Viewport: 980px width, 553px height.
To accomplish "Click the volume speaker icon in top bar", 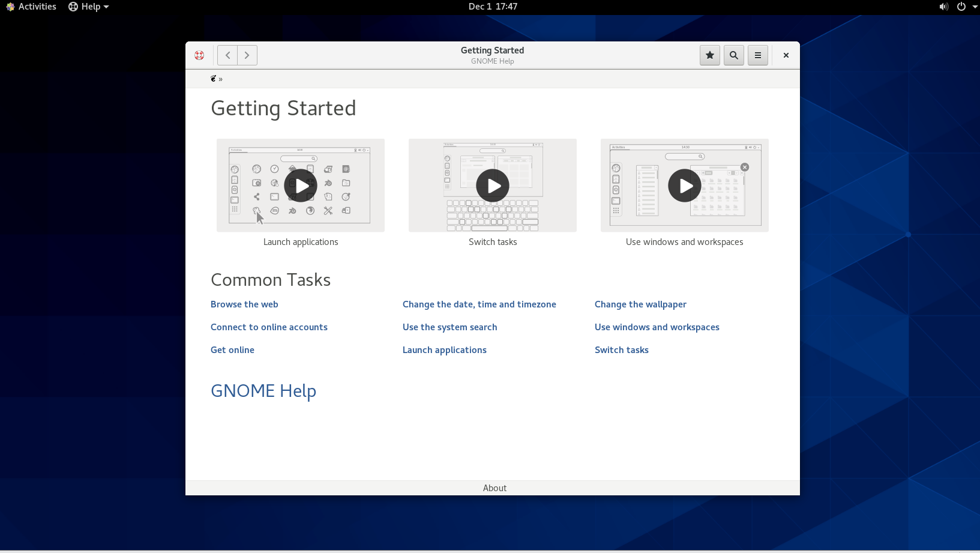I will [943, 7].
